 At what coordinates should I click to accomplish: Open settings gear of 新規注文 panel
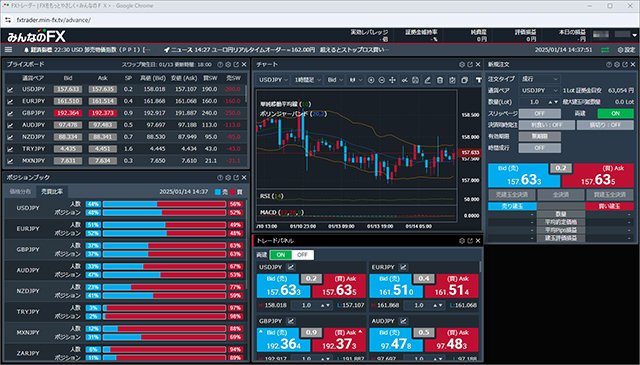[x=617, y=65]
